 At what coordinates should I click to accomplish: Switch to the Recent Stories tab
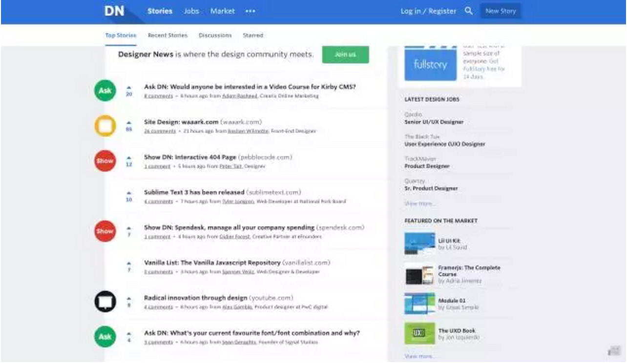(167, 36)
